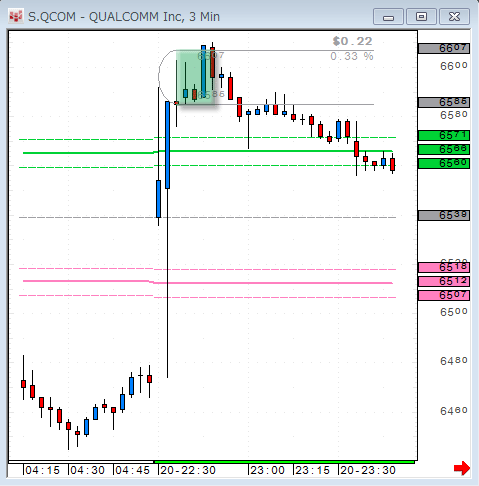Click the green shaded measurement box

point(195,77)
